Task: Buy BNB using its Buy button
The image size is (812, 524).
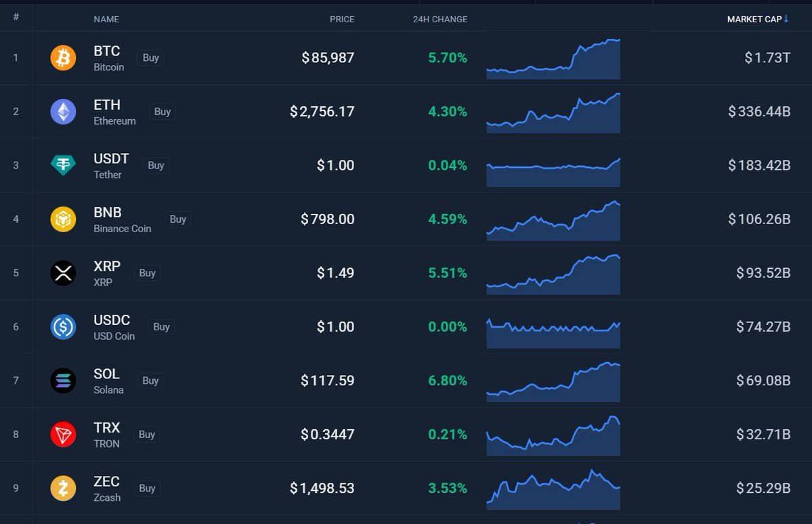Action: point(177,219)
